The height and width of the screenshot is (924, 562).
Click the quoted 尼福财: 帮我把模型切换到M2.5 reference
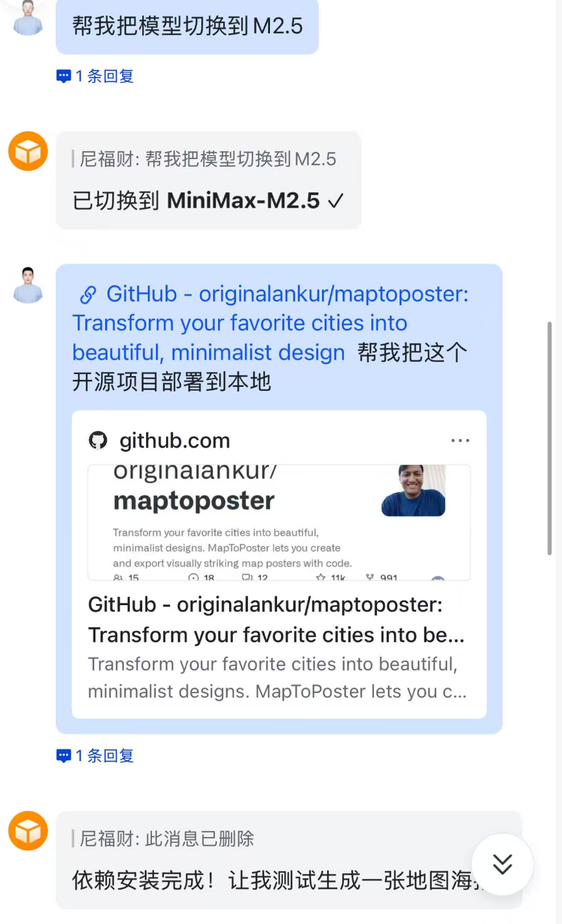[208, 159]
